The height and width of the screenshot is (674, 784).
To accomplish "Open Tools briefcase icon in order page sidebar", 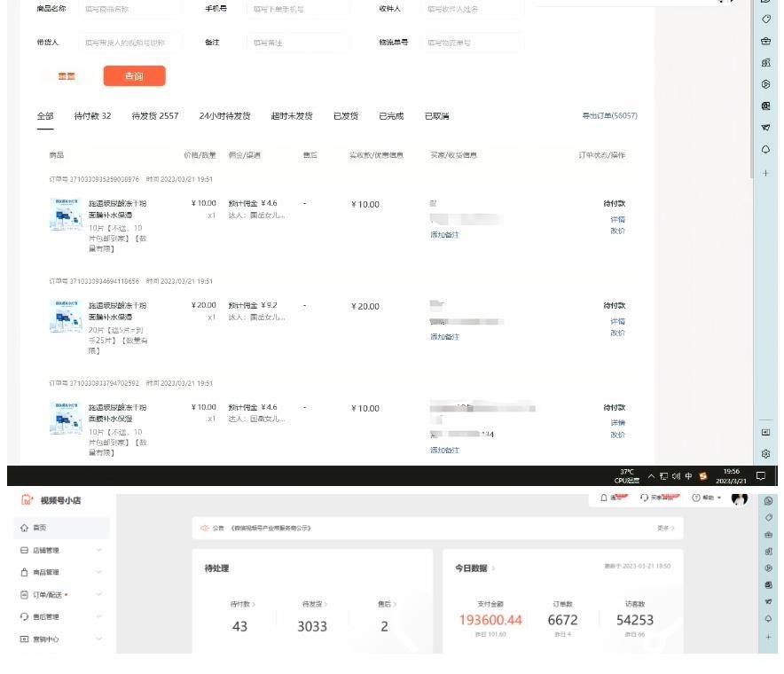I will (765, 41).
